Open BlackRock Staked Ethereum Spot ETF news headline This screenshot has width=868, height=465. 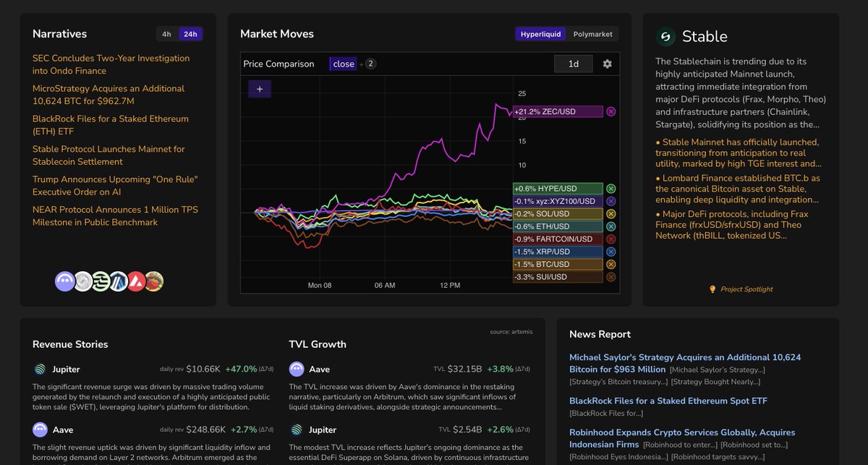point(668,401)
